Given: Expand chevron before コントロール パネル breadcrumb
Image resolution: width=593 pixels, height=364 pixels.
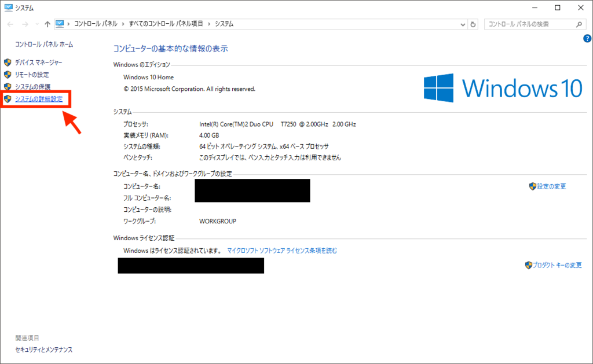Looking at the screenshot, I should tap(68, 24).
